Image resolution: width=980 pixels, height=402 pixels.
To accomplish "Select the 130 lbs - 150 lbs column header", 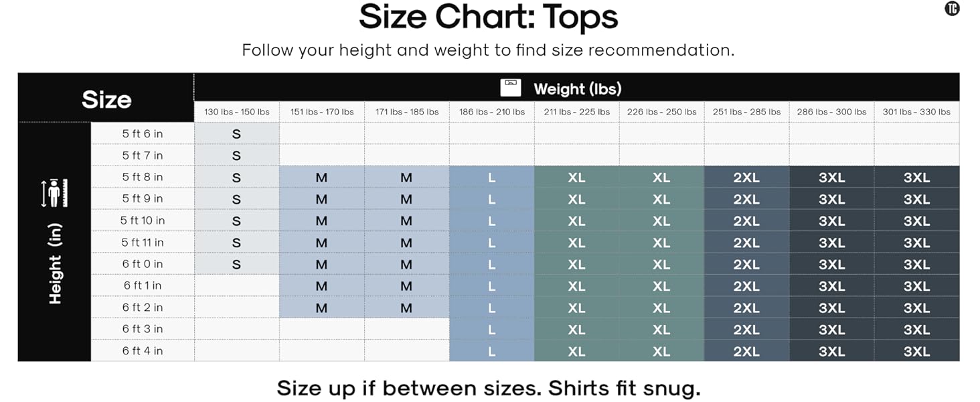I will (x=236, y=112).
